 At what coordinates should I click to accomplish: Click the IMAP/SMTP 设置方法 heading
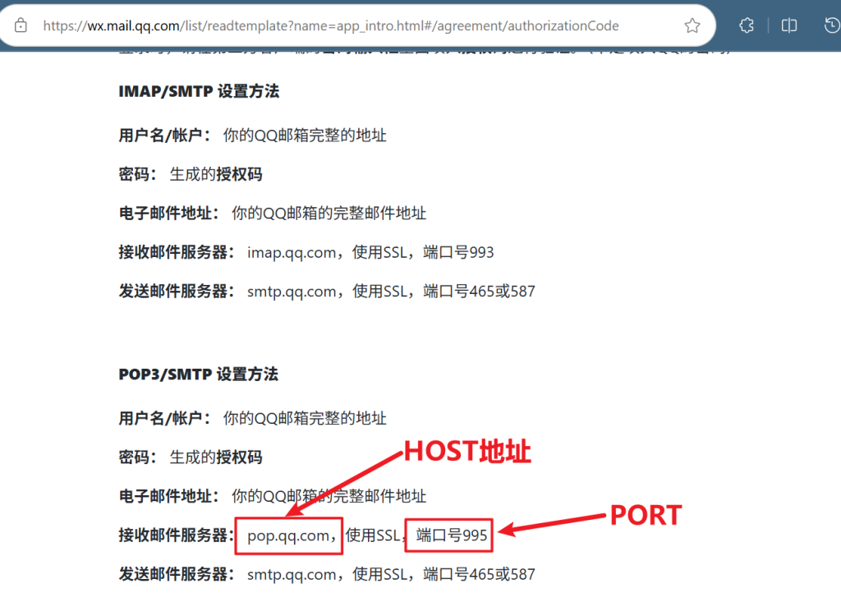coord(199,91)
